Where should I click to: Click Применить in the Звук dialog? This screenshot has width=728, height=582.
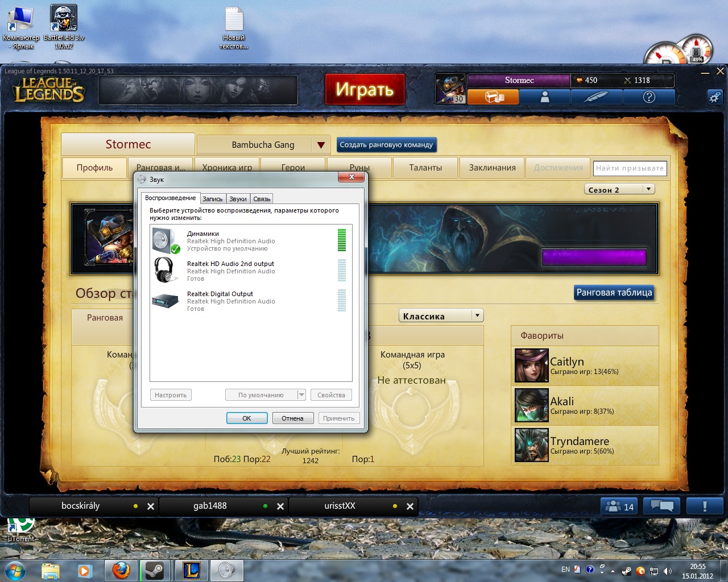[x=339, y=418]
